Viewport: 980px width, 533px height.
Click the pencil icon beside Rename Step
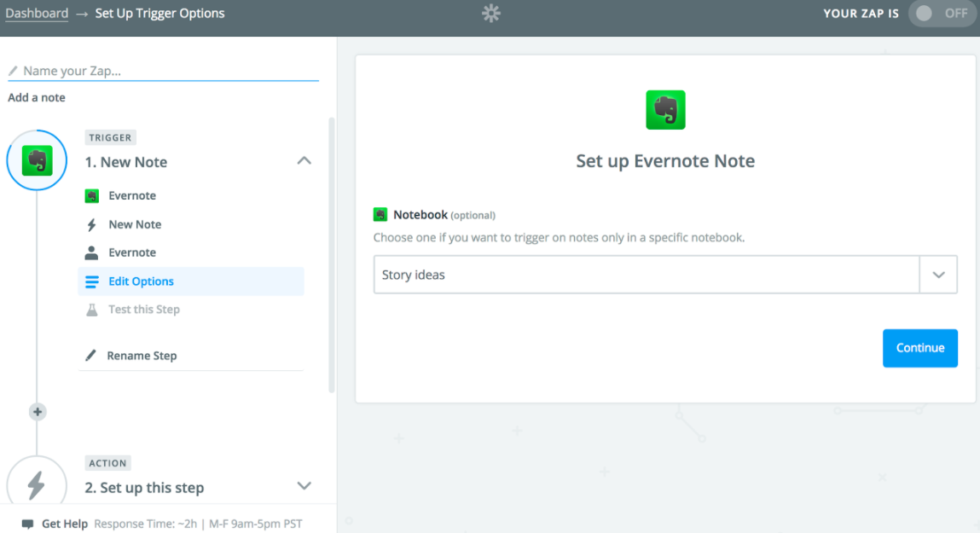click(90, 356)
